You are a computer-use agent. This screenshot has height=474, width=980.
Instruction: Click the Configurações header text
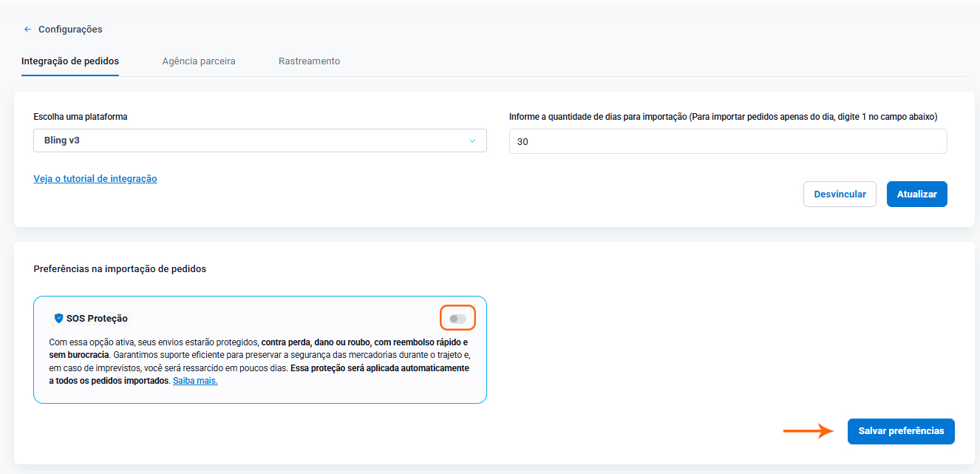[x=70, y=30]
